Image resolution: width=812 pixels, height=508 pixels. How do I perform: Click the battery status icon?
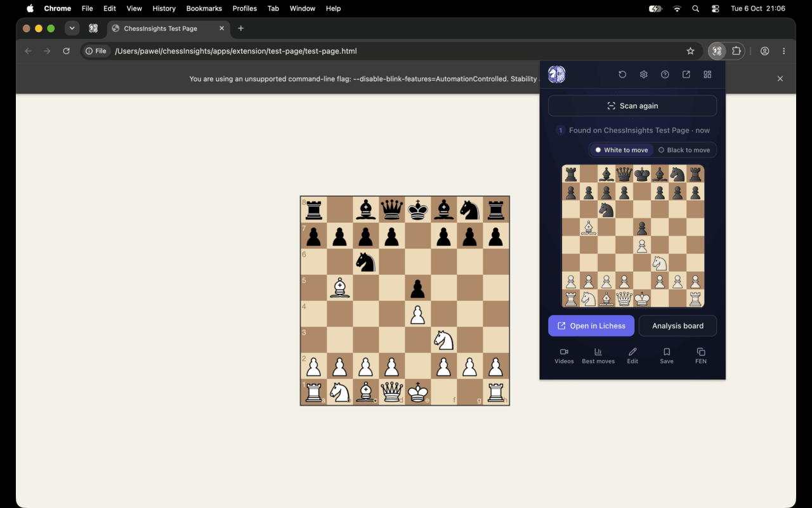pos(655,9)
